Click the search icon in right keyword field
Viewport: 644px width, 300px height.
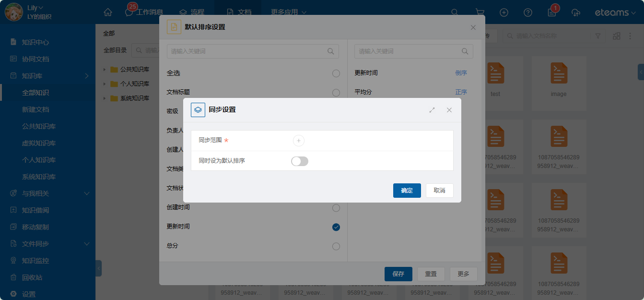[465, 51]
